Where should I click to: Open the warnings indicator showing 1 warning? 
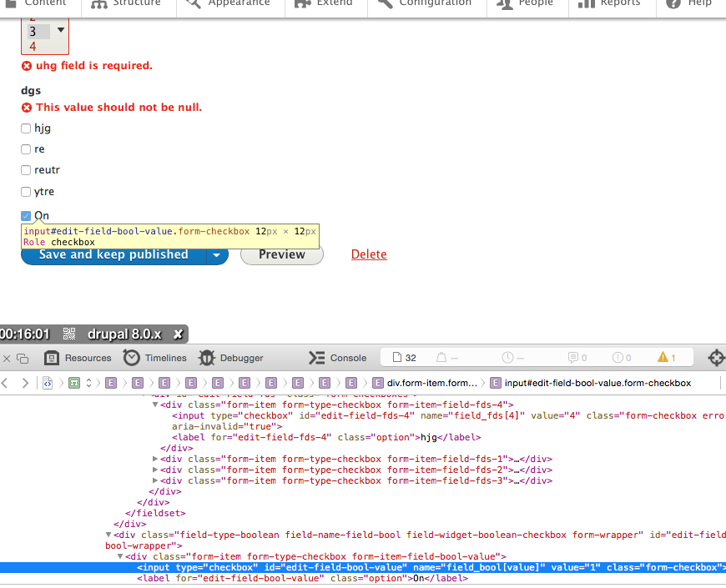pos(667,357)
